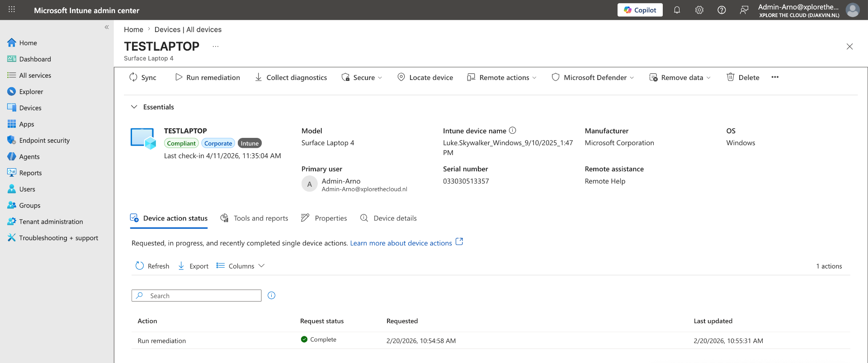The height and width of the screenshot is (363, 868).
Task: Open the help question mark icon
Action: click(722, 10)
